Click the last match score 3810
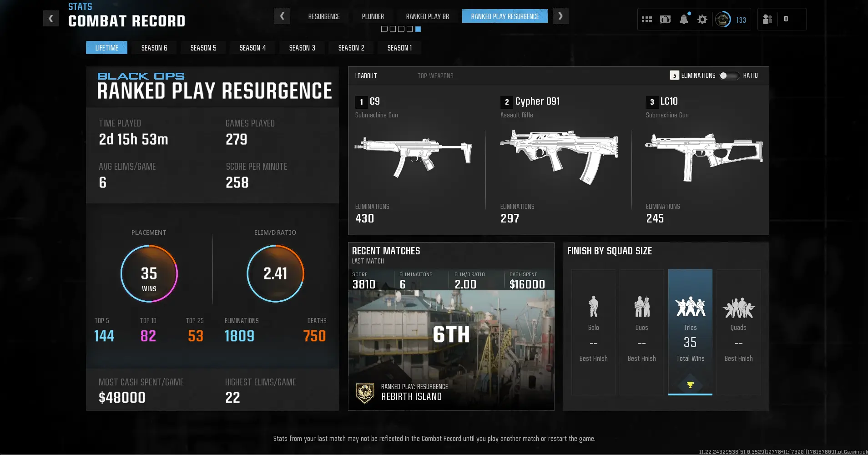Viewport: 868px width, 455px height. pyautogui.click(x=364, y=284)
